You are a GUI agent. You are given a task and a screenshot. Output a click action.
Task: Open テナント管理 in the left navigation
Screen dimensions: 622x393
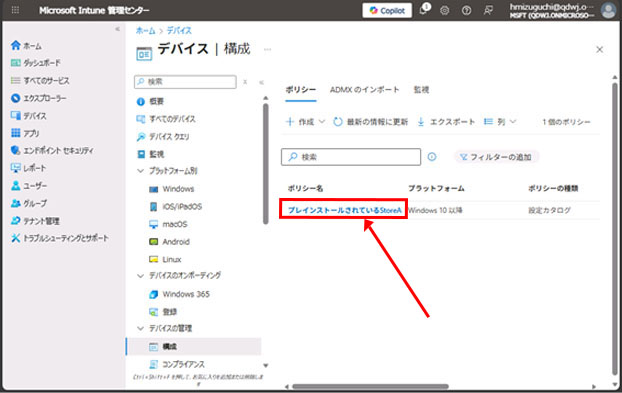click(35, 221)
